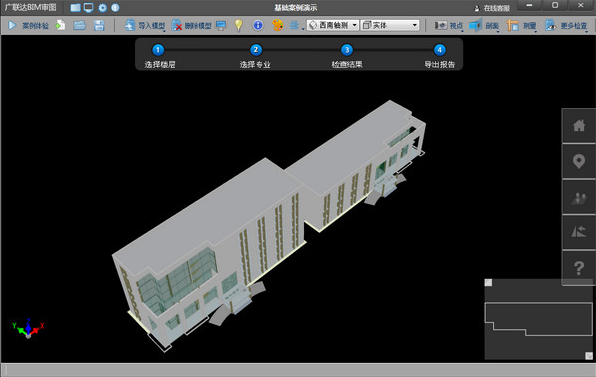596x377 pixels.
Task: Click the 案例体验 play button
Action: 29,25
